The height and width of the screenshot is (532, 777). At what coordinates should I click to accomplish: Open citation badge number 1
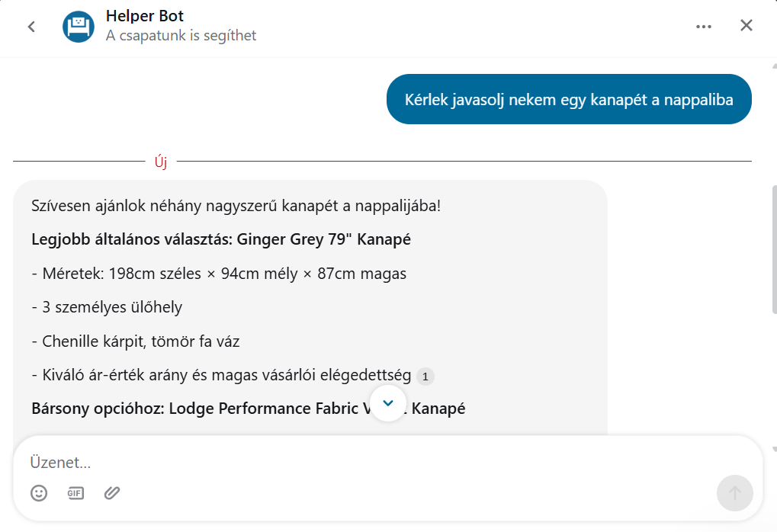(x=425, y=377)
